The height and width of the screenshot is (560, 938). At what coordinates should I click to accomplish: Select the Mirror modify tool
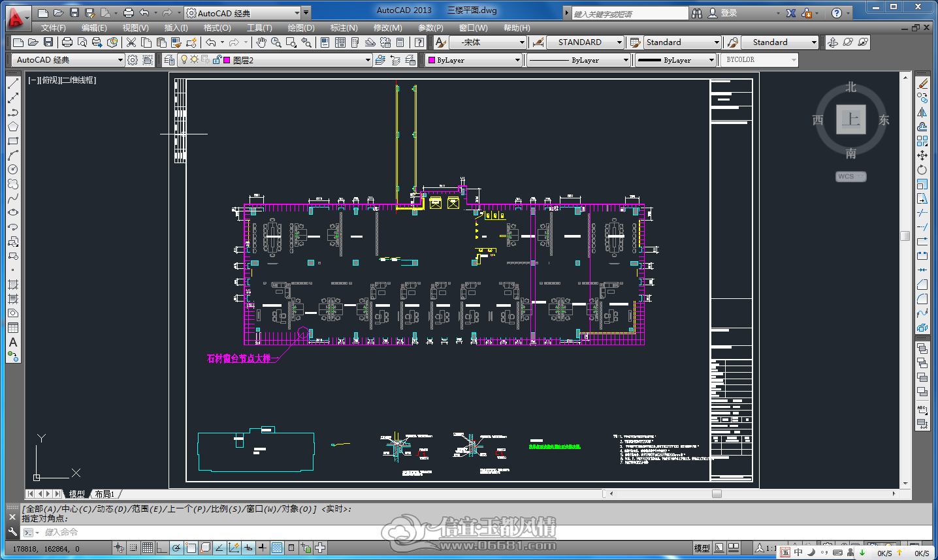[922, 112]
